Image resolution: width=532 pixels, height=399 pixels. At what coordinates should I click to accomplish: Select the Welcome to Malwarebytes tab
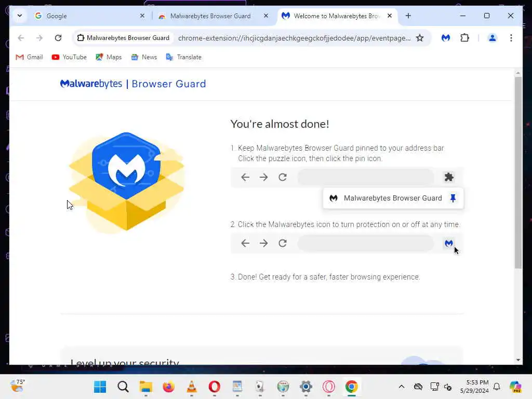[338, 16]
